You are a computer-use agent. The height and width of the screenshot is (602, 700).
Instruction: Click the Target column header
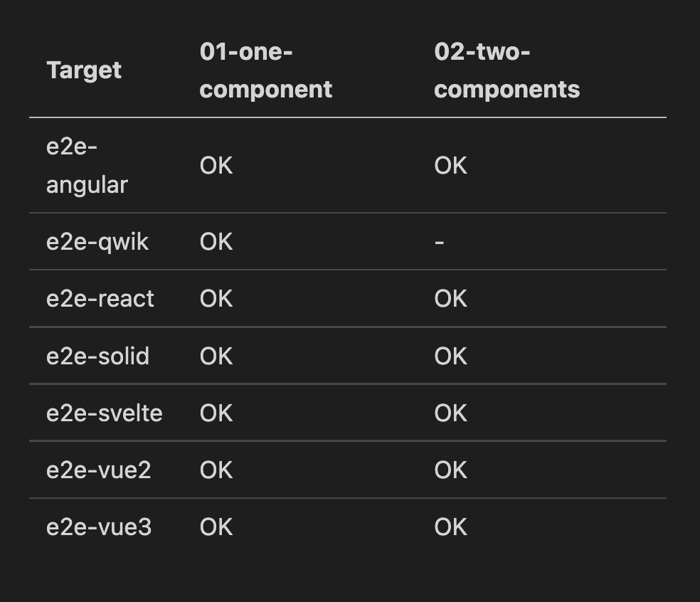click(84, 70)
